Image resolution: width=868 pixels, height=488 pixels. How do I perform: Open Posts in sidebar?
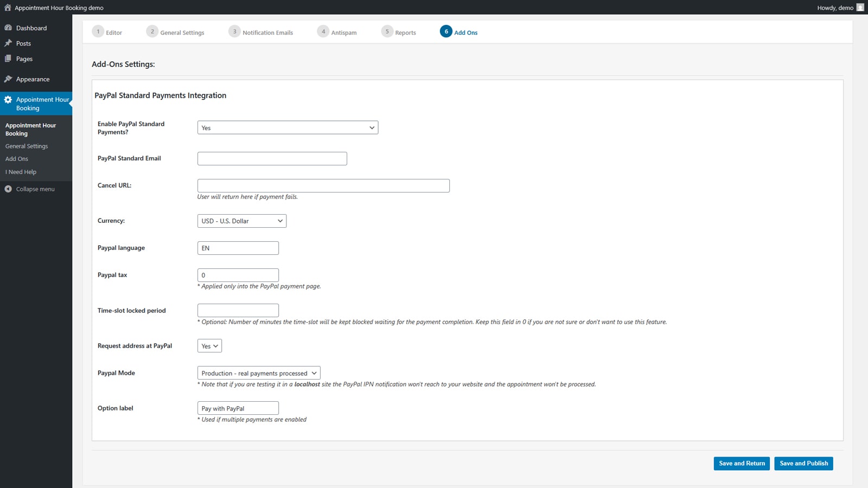click(x=23, y=43)
